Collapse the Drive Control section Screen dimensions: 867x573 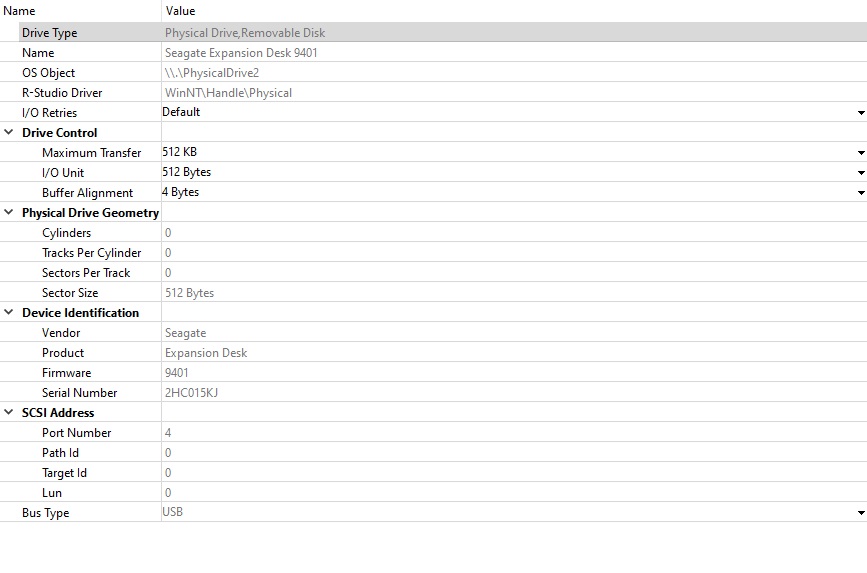9,132
